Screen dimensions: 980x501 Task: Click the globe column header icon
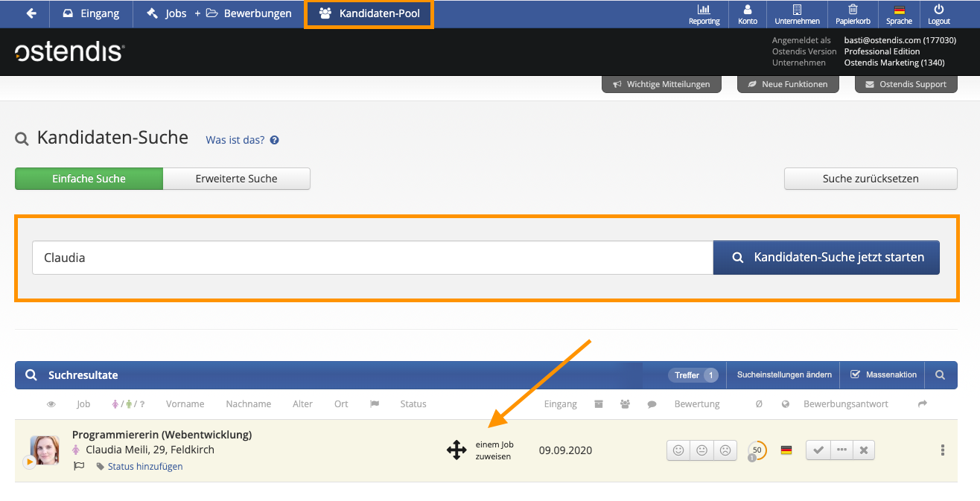click(x=785, y=404)
